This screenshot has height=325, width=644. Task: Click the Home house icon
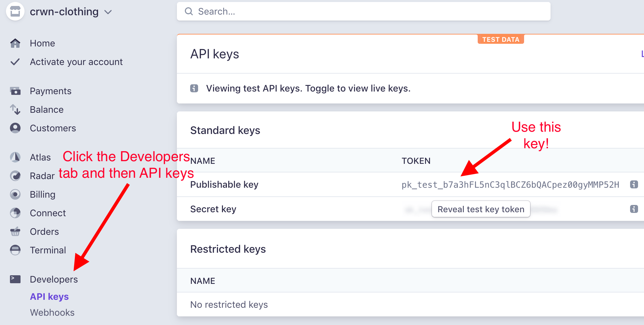pos(15,43)
